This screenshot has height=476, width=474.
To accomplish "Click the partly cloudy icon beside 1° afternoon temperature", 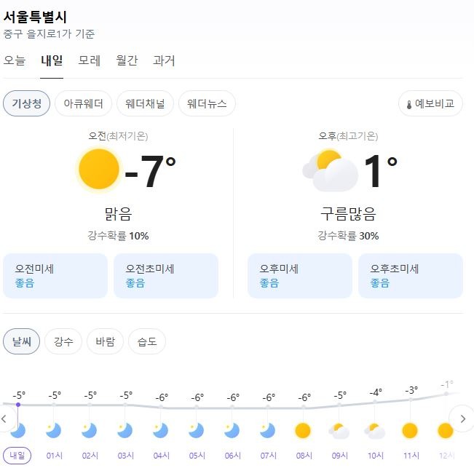I will coord(331,170).
